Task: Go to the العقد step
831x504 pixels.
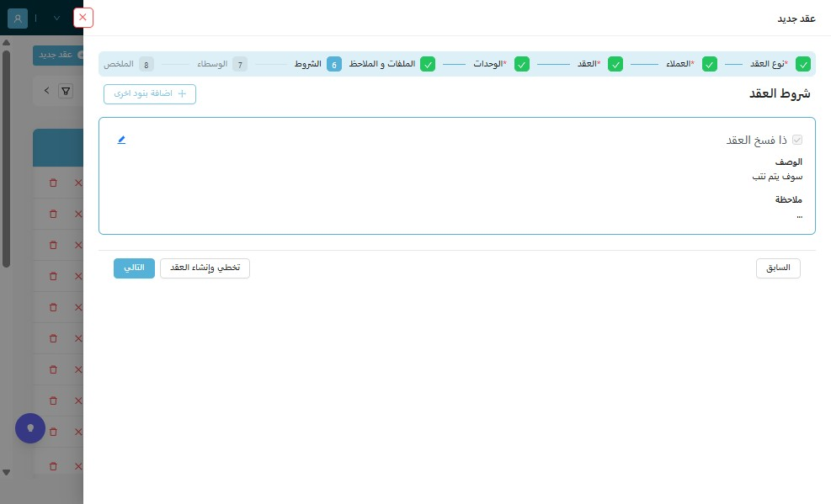Action: click(599, 64)
